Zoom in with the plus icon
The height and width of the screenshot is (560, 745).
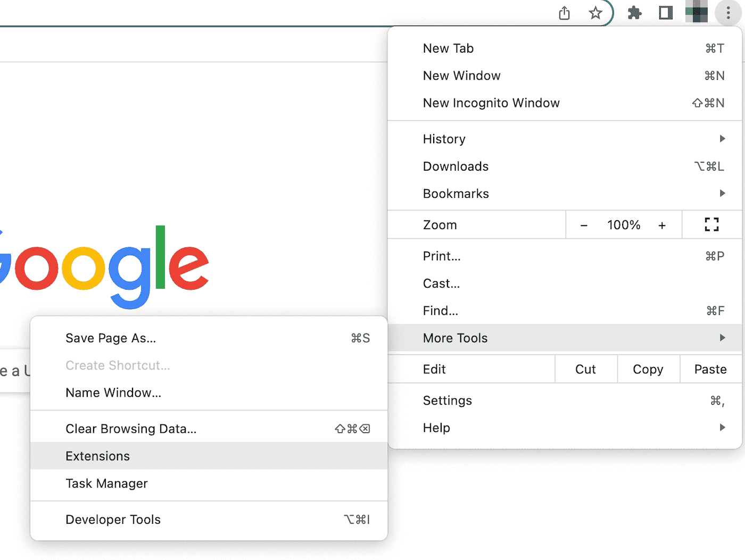[662, 224]
